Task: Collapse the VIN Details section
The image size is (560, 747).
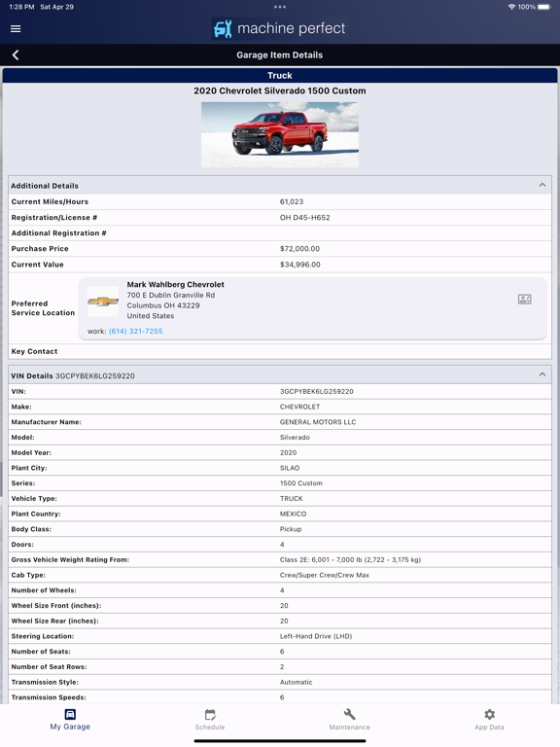Action: point(542,374)
